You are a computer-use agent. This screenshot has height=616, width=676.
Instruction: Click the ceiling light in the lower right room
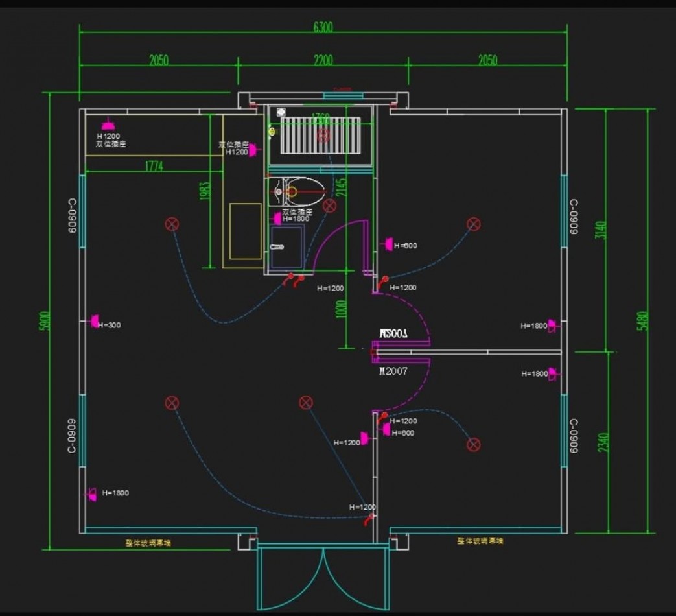point(474,444)
